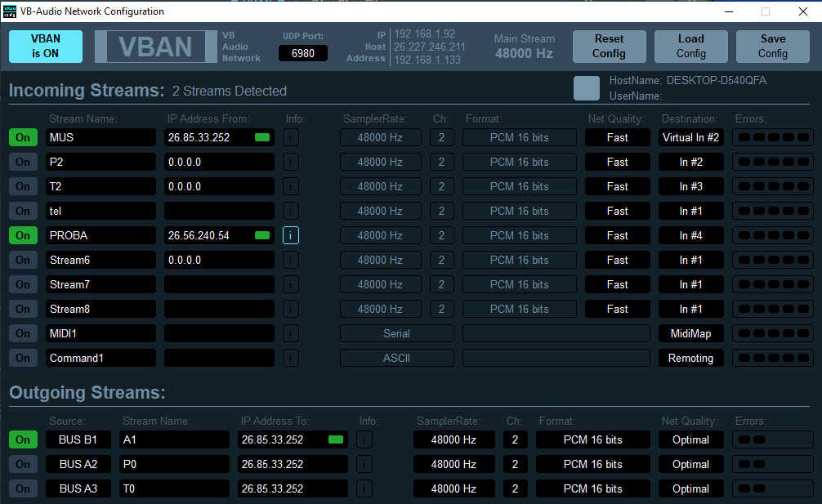
Task: Enable the P2 incoming stream
Action: (x=23, y=162)
